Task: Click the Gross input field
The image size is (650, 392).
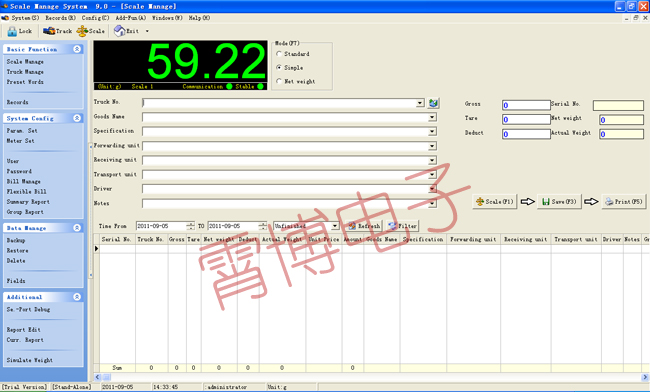Action: coord(526,105)
